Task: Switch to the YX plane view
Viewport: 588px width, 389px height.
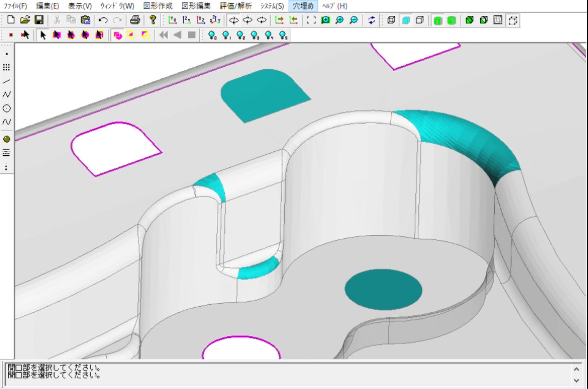Action: tap(172, 20)
